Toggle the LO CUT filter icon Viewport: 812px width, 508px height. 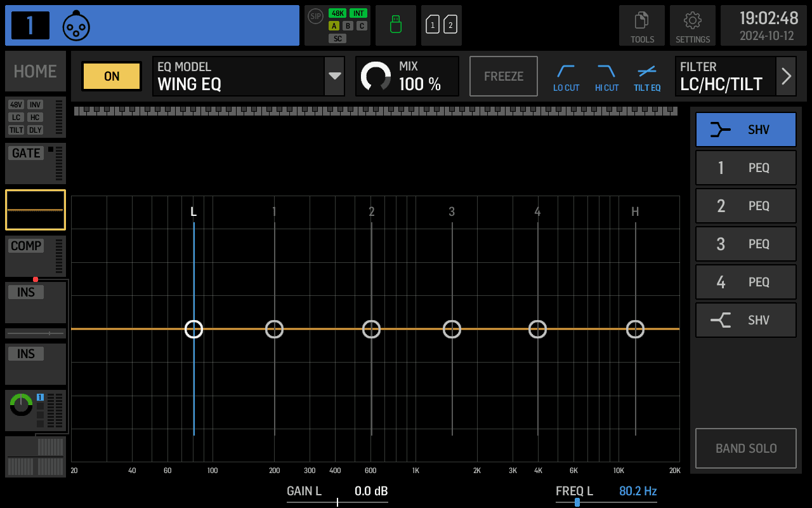coord(566,77)
